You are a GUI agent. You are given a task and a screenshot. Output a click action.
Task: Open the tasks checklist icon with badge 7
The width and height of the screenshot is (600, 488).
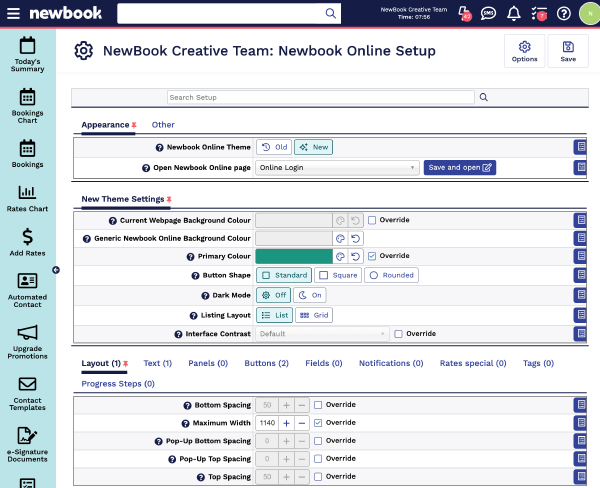(x=539, y=13)
